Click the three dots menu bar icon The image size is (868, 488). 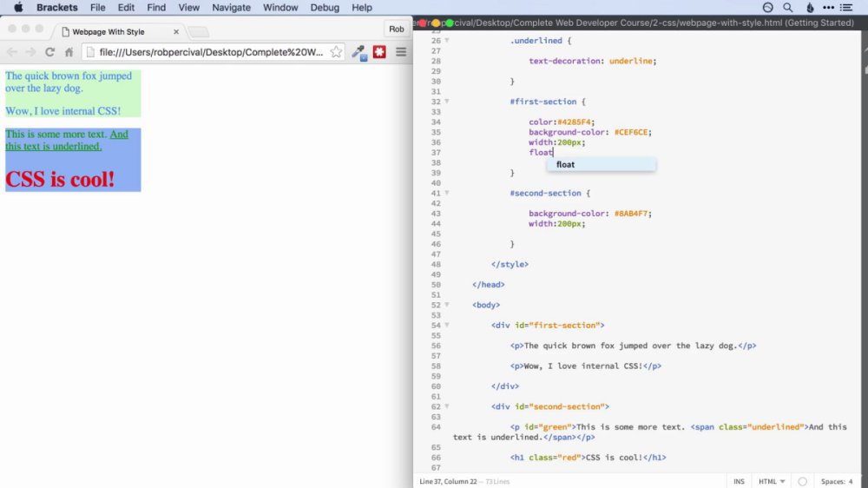coord(828,7)
